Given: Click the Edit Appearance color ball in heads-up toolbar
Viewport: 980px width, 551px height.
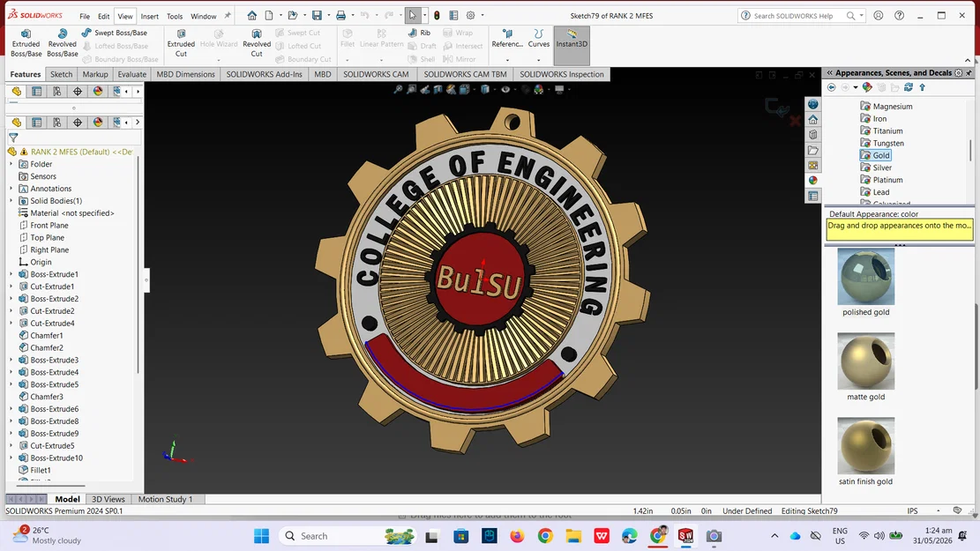Looking at the screenshot, I should pos(539,89).
